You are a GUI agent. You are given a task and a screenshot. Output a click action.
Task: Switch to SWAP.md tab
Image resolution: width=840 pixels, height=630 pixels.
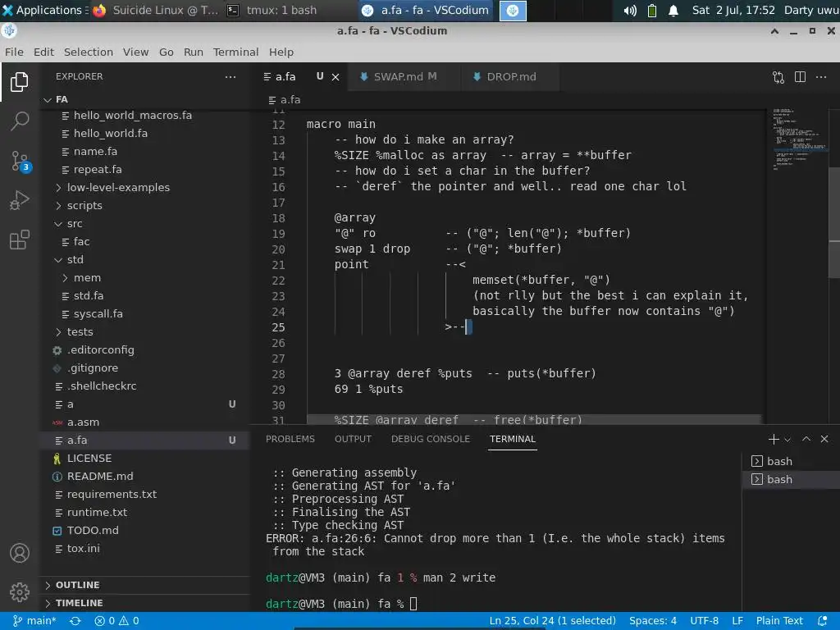pyautogui.click(x=404, y=76)
